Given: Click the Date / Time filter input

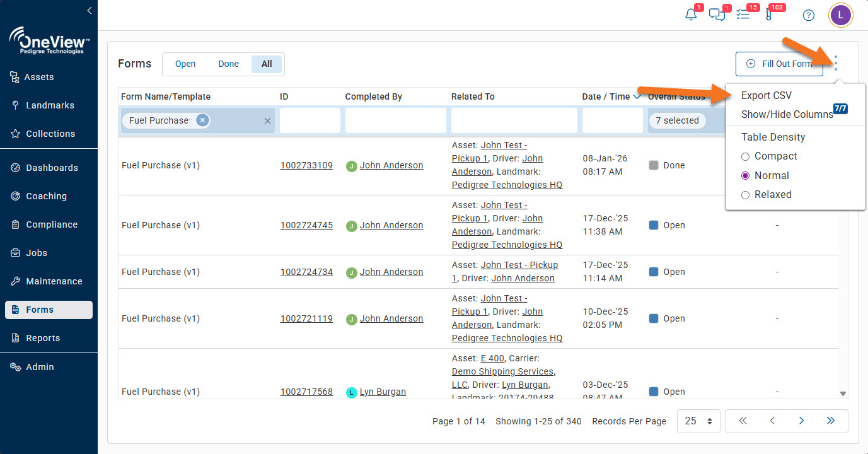Looking at the screenshot, I should pyautogui.click(x=613, y=120).
